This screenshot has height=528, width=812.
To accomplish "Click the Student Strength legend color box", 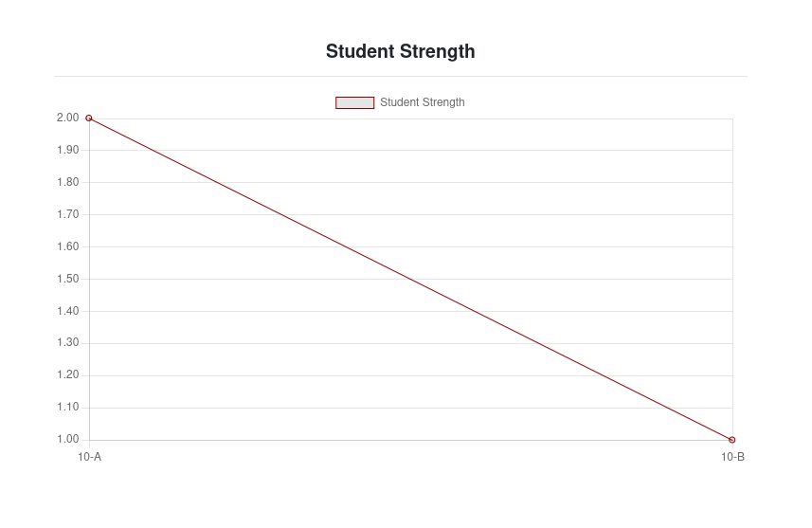I will [x=354, y=102].
